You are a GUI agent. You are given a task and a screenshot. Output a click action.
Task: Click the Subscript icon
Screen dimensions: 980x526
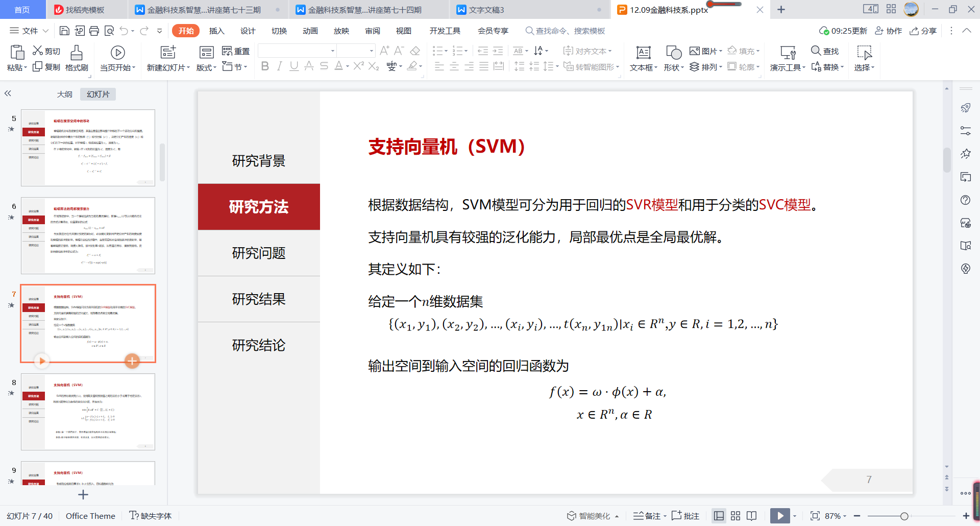pos(374,66)
